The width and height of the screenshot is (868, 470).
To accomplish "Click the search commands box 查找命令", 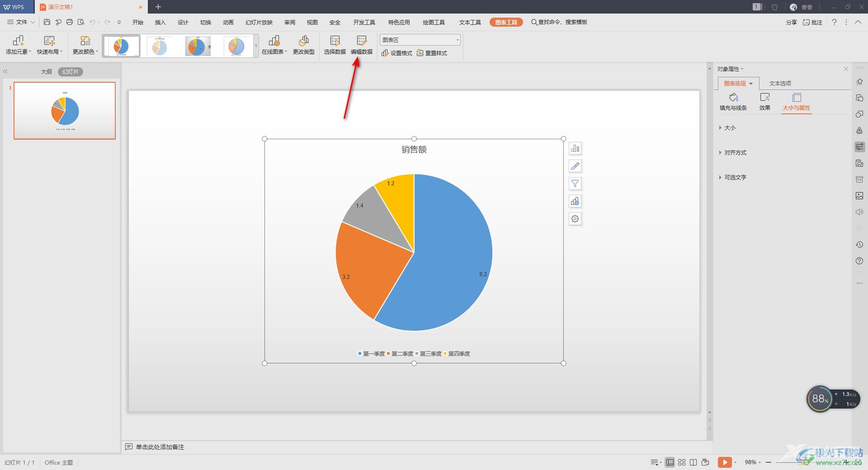I will click(x=559, y=22).
